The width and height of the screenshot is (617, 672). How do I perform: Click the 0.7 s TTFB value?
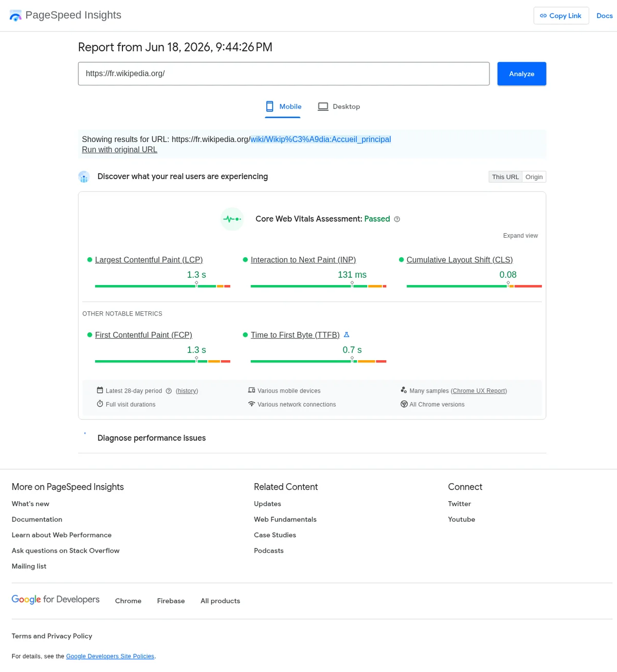pos(352,350)
